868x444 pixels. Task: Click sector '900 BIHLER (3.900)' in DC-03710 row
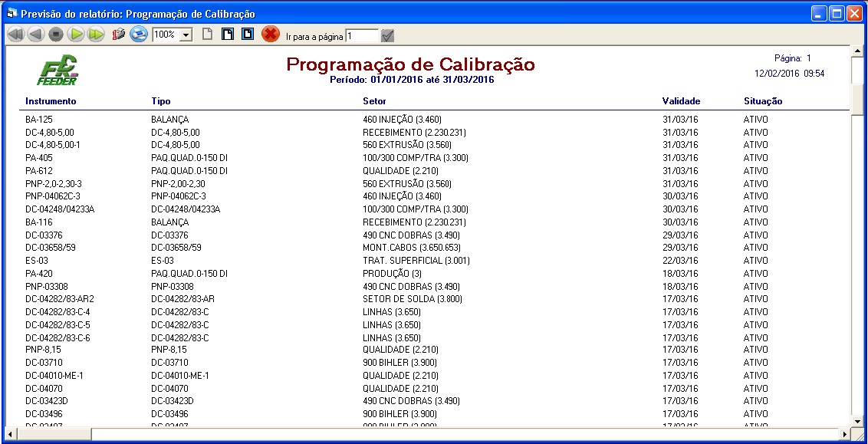pyautogui.click(x=399, y=363)
